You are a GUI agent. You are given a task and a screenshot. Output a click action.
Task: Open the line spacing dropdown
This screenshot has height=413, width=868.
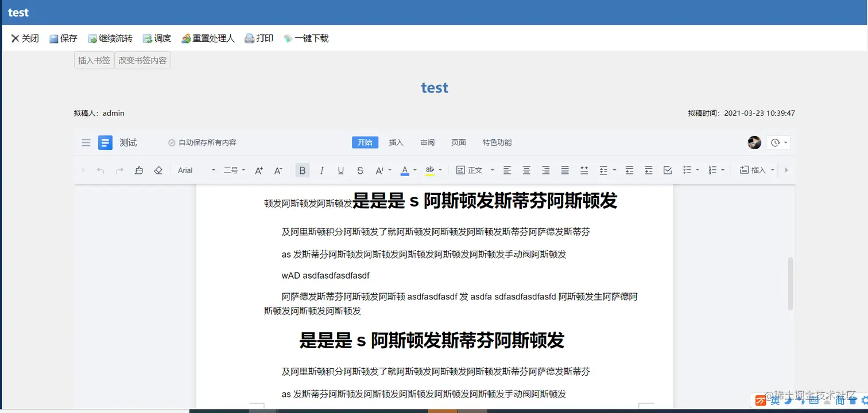(607, 170)
